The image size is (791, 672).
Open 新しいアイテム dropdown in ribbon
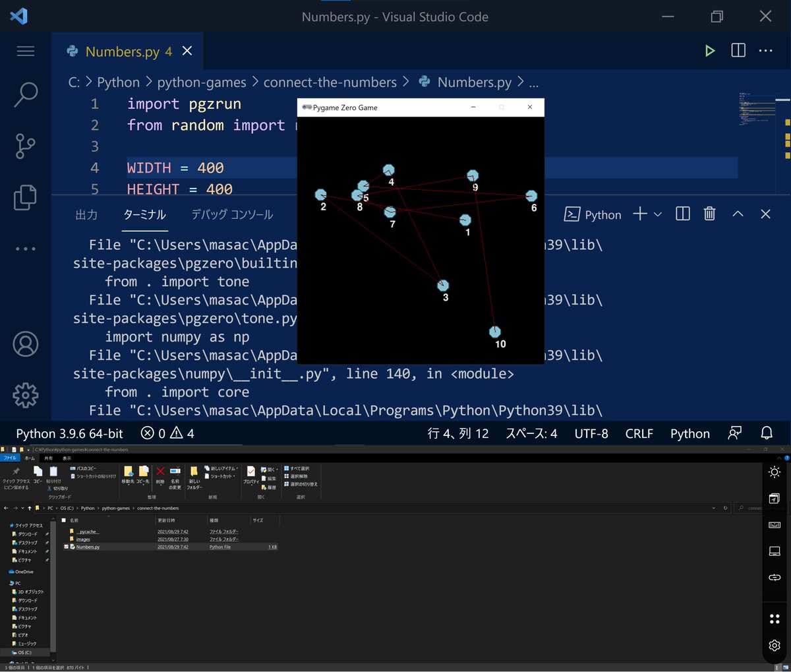point(221,468)
